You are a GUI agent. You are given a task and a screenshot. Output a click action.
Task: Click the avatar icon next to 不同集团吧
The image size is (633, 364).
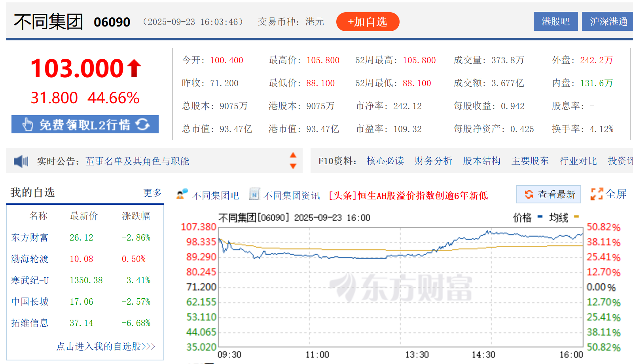pos(181,195)
